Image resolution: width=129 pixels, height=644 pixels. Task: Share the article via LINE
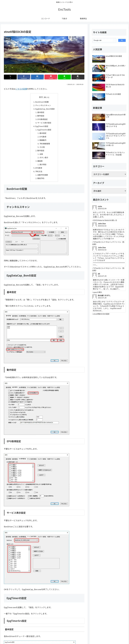click(x=64, y=77)
